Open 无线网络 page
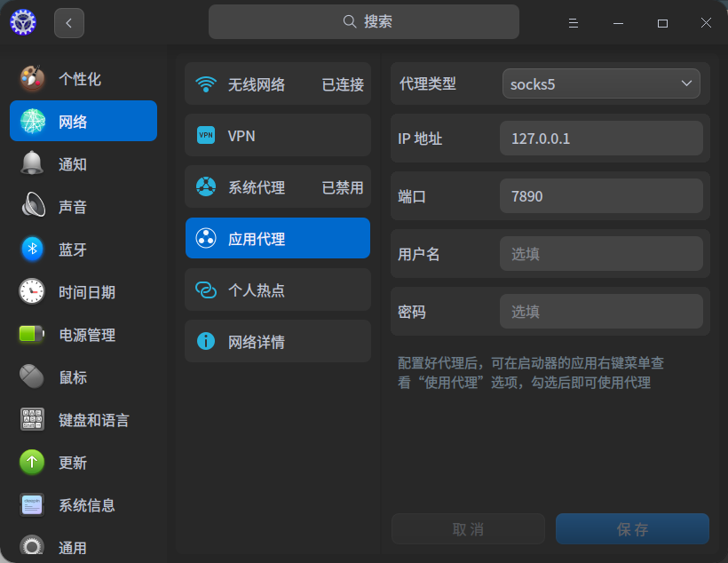728x563 pixels. (x=278, y=83)
